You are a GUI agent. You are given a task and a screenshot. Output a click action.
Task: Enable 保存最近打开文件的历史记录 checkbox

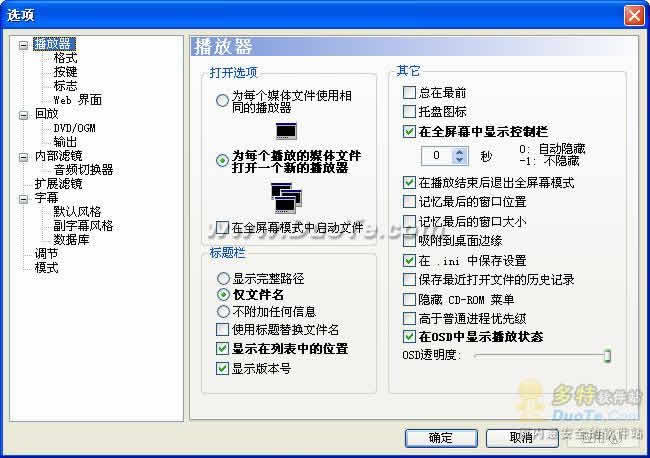(409, 279)
